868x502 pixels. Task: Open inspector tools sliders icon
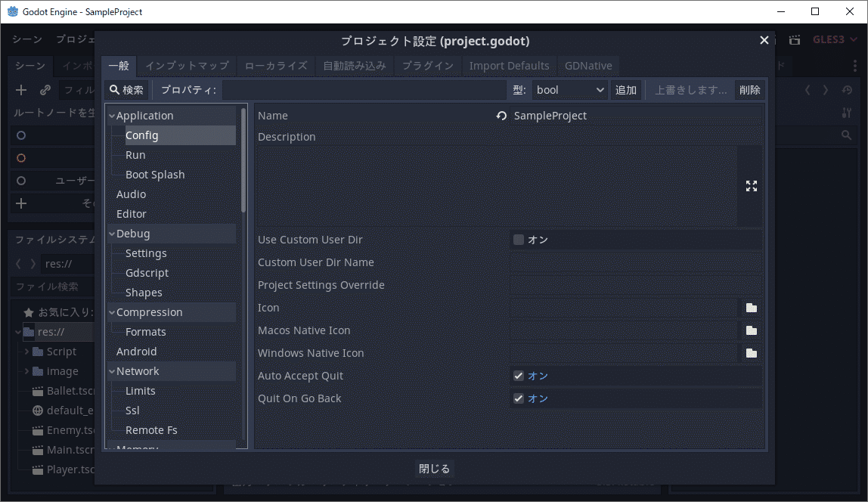846,113
